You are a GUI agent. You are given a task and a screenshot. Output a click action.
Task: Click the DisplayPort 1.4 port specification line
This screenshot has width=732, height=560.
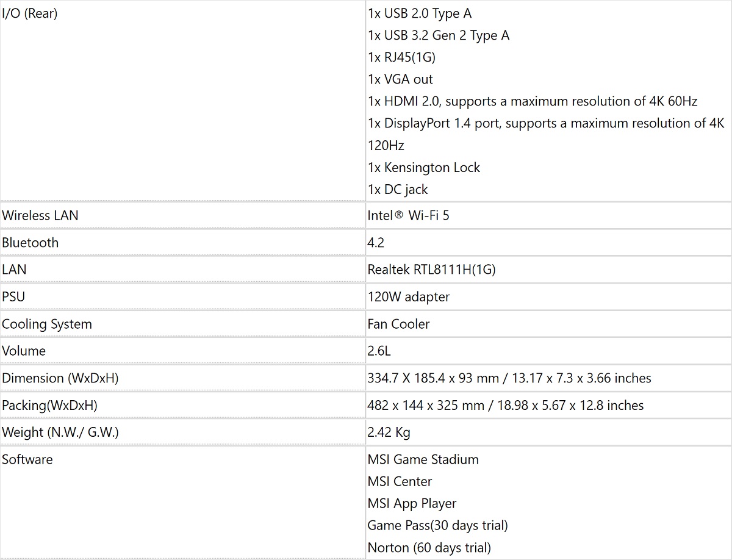tap(545, 123)
